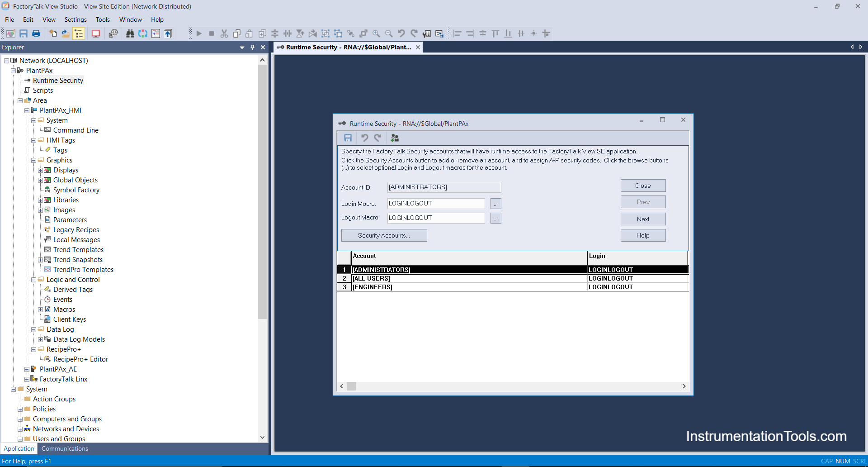
Task: Open the View menu
Action: pyautogui.click(x=49, y=19)
